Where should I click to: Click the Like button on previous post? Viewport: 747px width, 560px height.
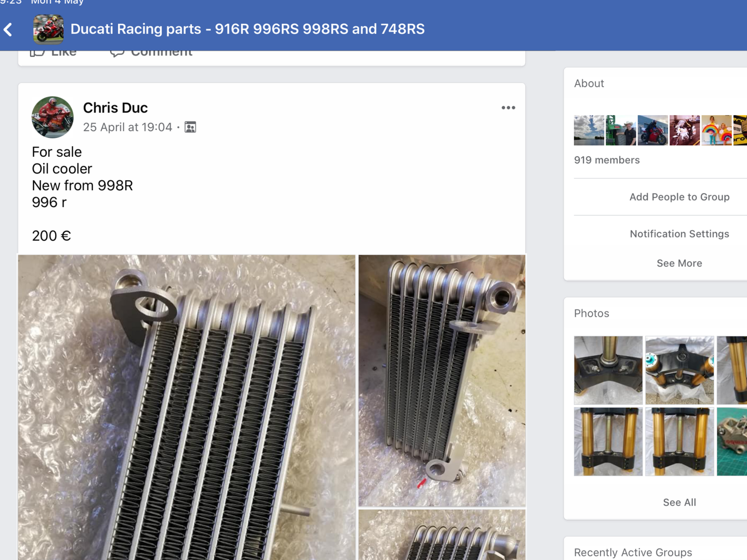pyautogui.click(x=53, y=53)
